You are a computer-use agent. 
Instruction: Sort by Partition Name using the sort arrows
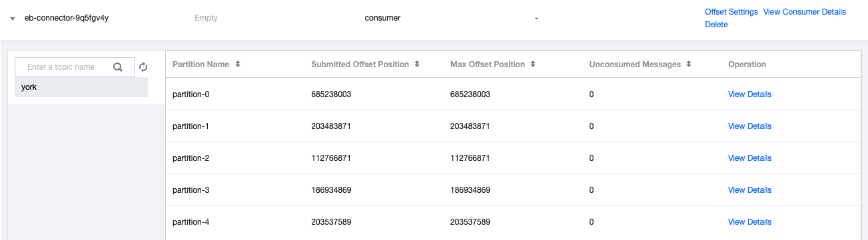[x=238, y=64]
